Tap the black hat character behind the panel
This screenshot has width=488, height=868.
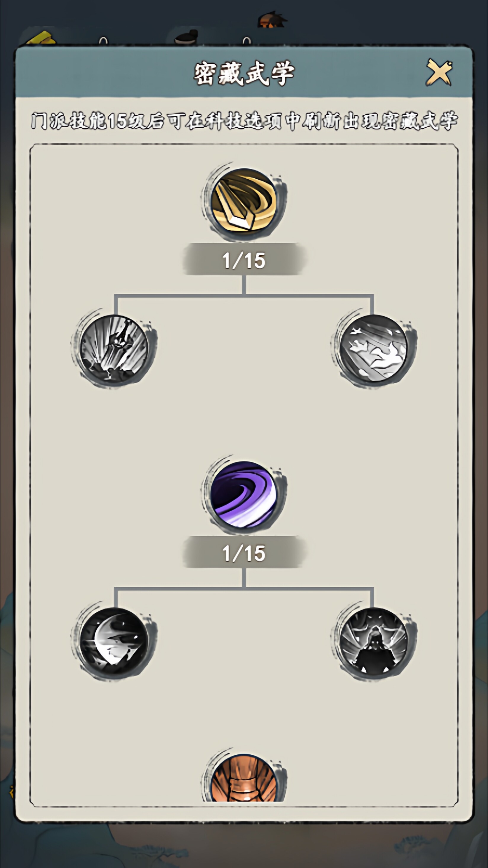point(186,37)
